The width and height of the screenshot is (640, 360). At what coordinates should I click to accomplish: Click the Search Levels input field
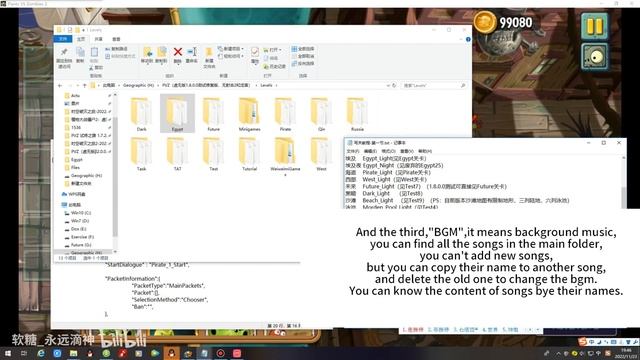pos(434,85)
